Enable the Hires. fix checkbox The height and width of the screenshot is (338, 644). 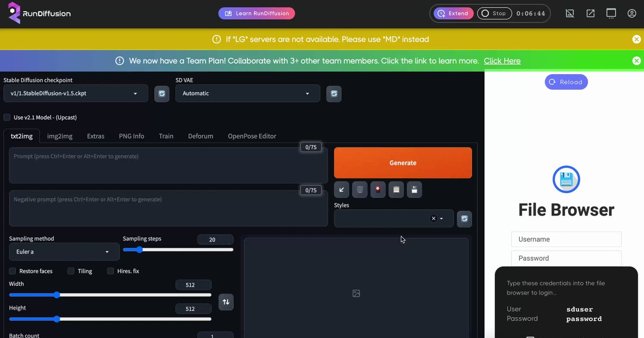point(111,271)
